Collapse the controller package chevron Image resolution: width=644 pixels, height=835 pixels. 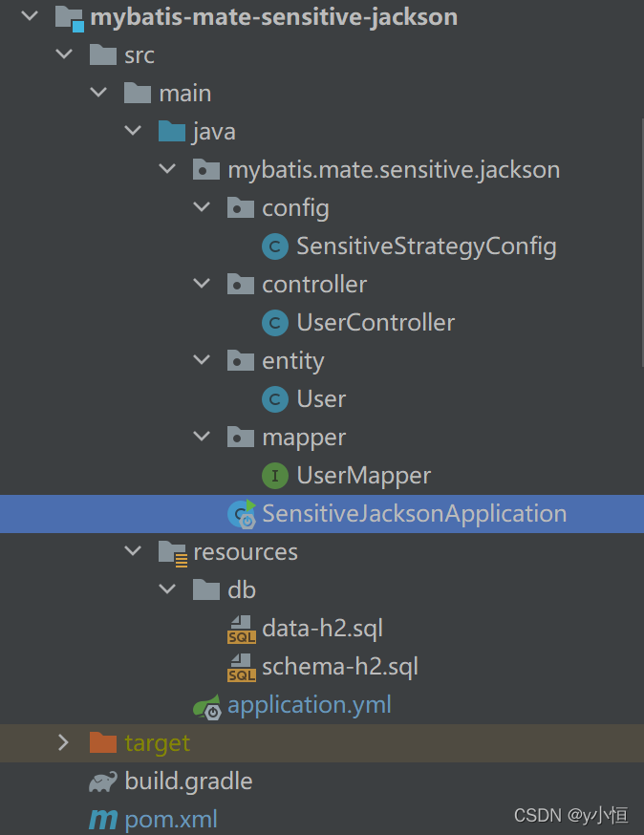pyautogui.click(x=202, y=284)
